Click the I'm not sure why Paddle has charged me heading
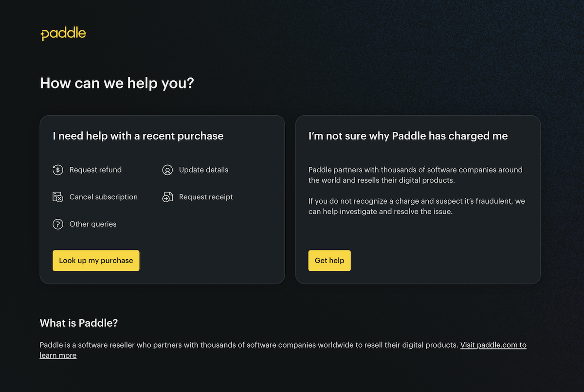The height and width of the screenshot is (392, 584). click(x=408, y=136)
